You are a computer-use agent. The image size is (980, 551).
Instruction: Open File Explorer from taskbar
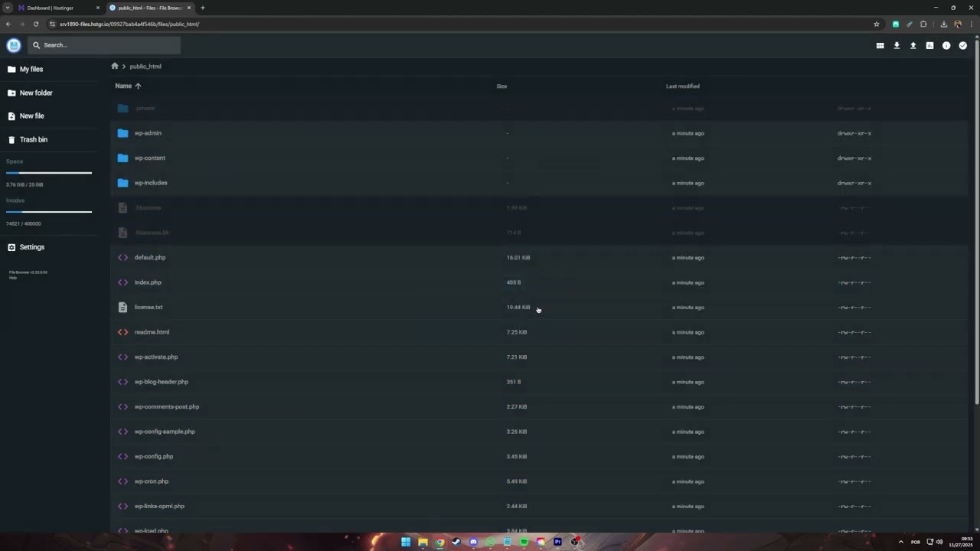423,542
